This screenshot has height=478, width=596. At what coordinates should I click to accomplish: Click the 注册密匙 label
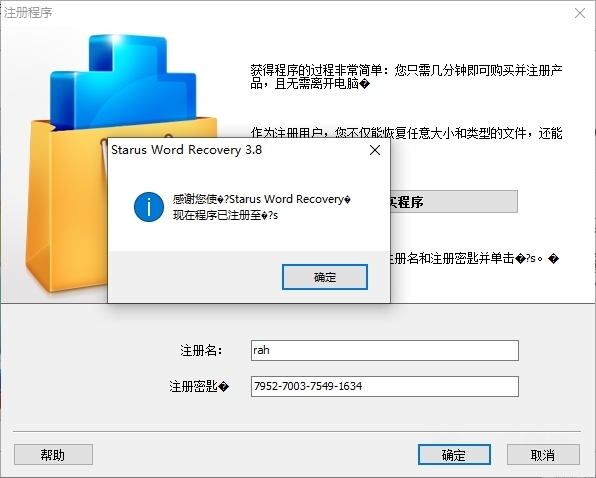[x=199, y=386]
